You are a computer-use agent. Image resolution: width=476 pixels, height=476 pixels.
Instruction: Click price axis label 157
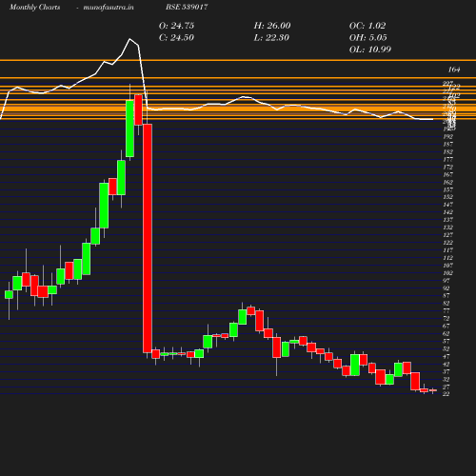[448, 189]
